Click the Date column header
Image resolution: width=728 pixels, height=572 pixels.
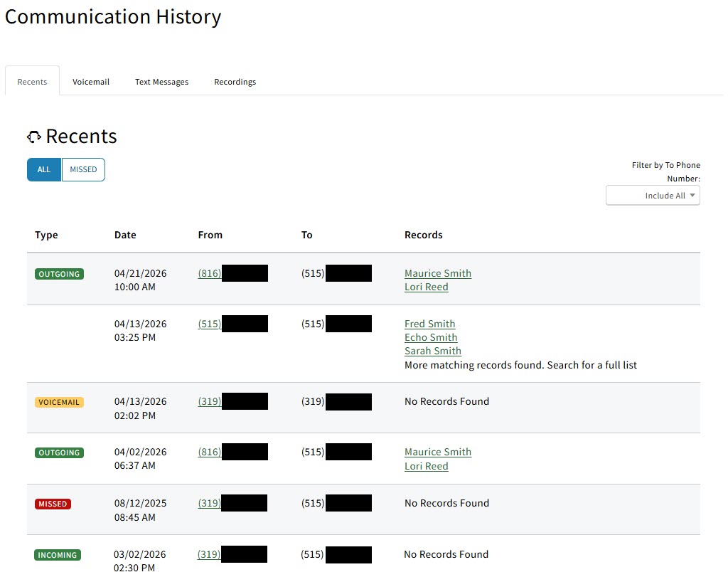tap(125, 235)
